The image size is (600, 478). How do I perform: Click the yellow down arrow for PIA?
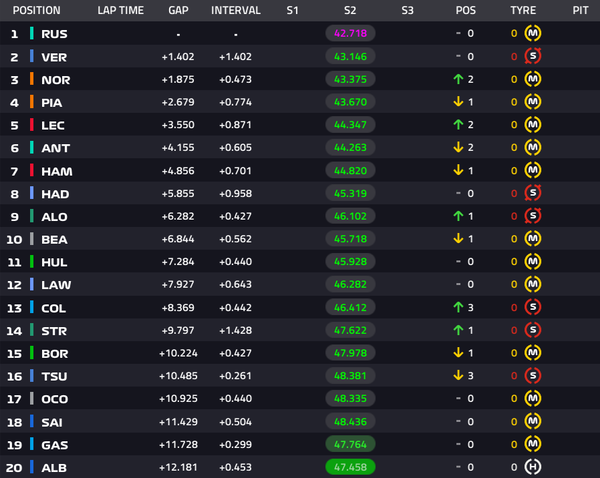click(458, 102)
